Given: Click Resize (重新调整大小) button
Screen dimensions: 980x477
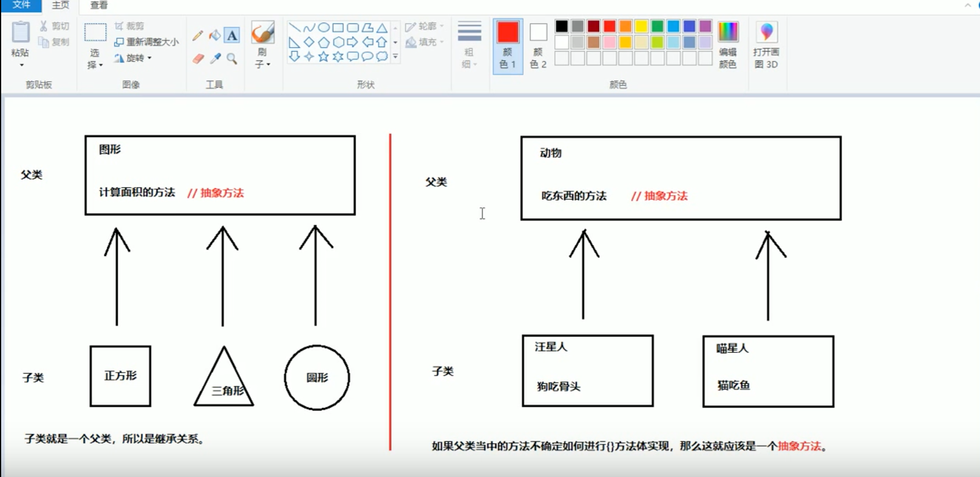Looking at the screenshot, I should (147, 42).
